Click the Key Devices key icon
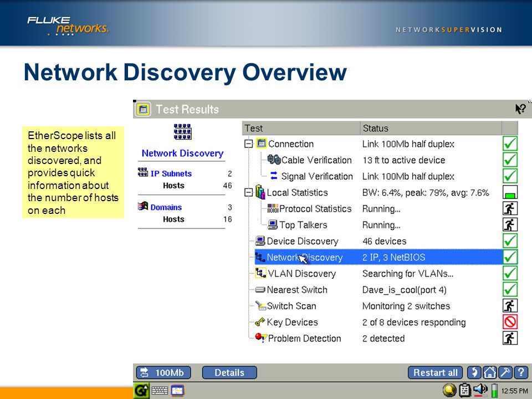 point(260,321)
